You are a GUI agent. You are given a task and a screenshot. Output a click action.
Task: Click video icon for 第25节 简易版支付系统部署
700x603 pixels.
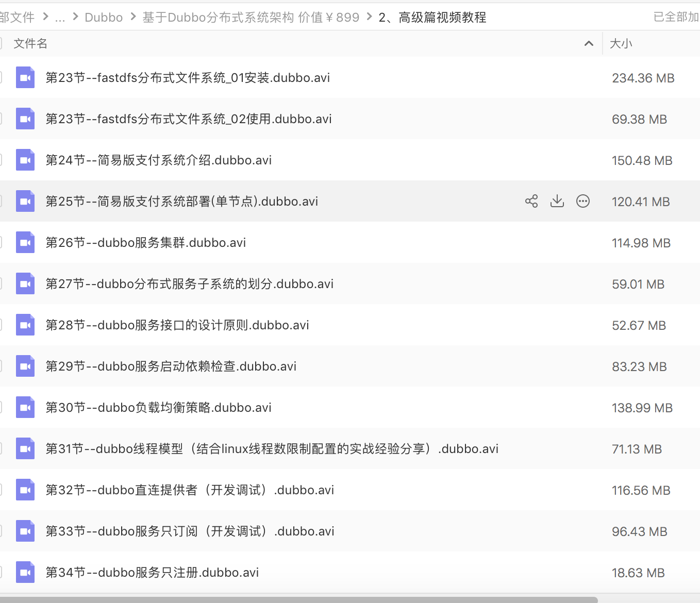click(25, 201)
